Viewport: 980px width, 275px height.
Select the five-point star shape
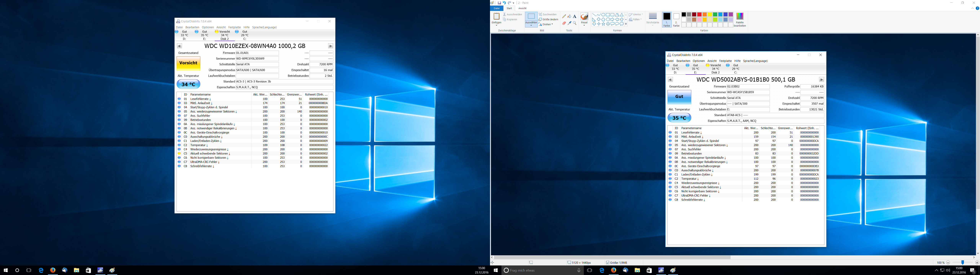(x=603, y=24)
